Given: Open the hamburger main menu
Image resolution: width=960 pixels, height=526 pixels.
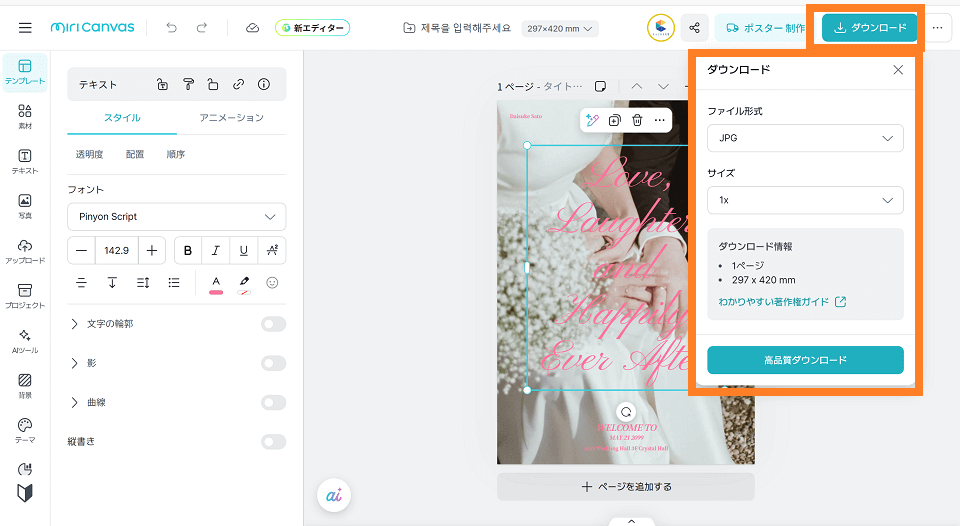Looking at the screenshot, I should tap(25, 28).
